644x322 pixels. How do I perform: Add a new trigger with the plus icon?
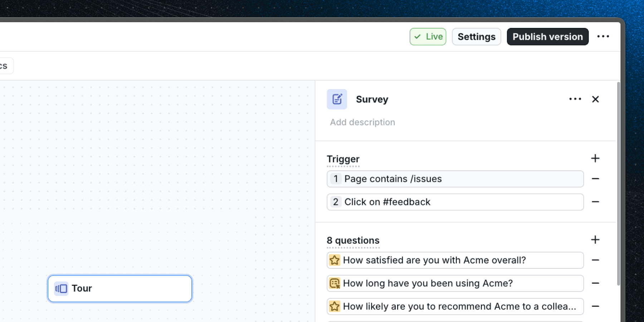pos(595,158)
